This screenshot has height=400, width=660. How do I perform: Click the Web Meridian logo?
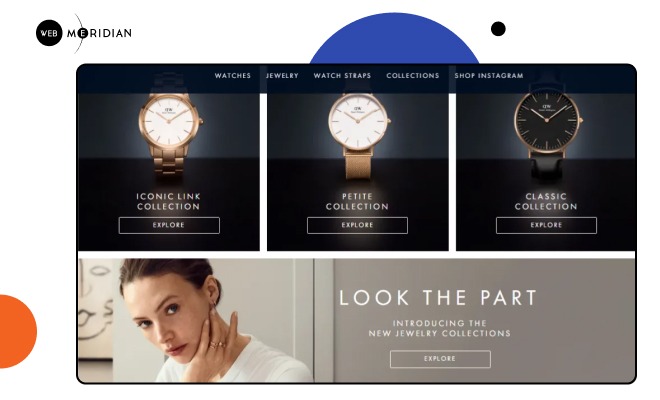84,33
